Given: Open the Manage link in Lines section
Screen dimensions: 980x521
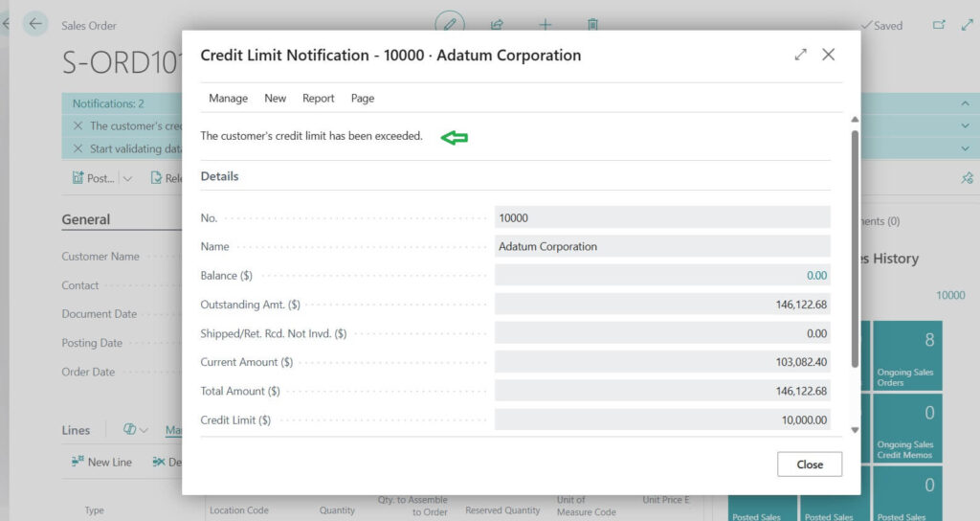Looking at the screenshot, I should tap(173, 430).
